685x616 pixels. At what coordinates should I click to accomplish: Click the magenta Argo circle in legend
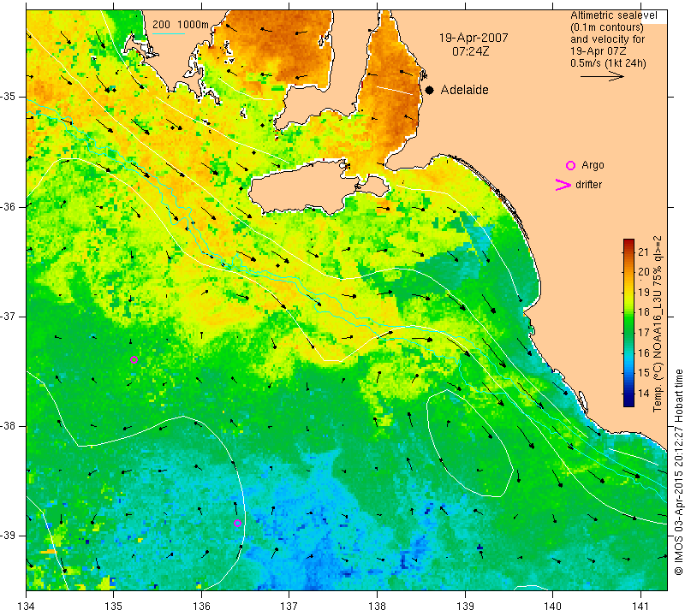coord(570,165)
